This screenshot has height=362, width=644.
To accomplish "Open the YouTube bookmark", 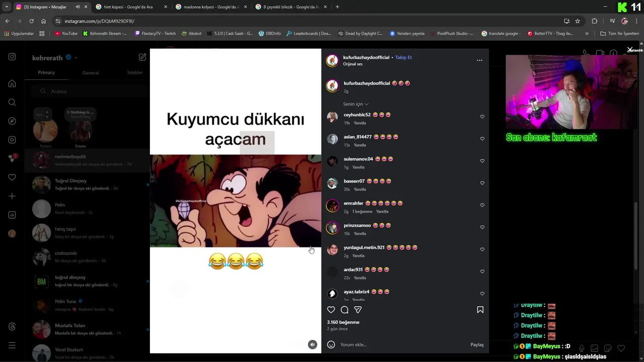I will [x=66, y=34].
